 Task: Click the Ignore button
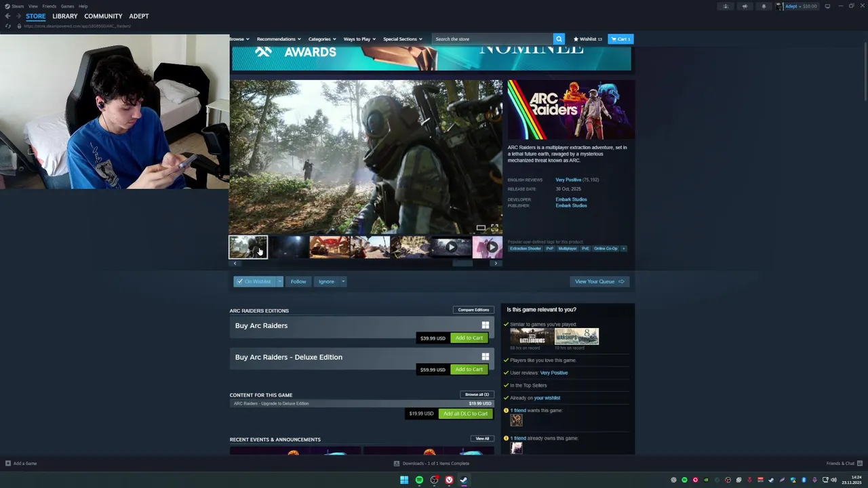pos(326,281)
